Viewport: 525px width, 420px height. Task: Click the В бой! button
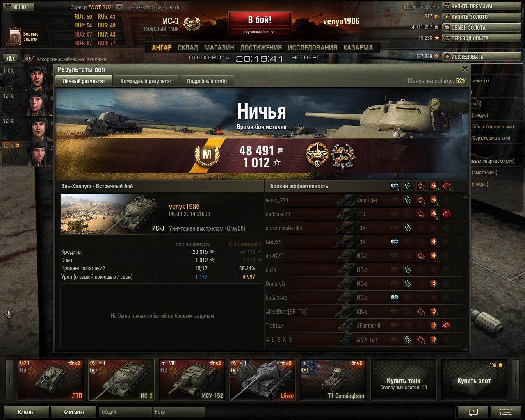(260, 20)
